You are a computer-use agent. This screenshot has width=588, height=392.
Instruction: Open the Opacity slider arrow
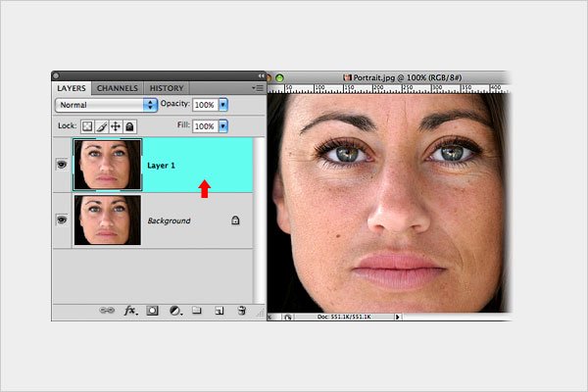[x=223, y=105]
